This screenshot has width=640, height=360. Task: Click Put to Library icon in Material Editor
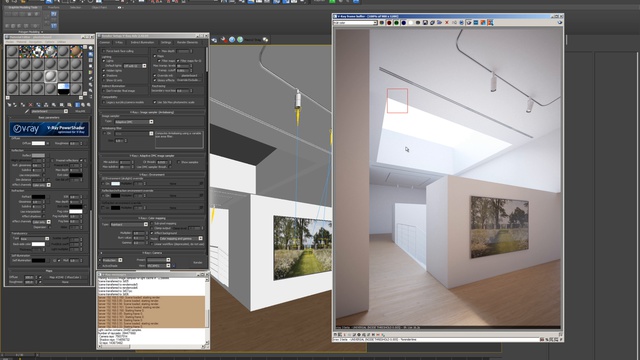coord(54,105)
